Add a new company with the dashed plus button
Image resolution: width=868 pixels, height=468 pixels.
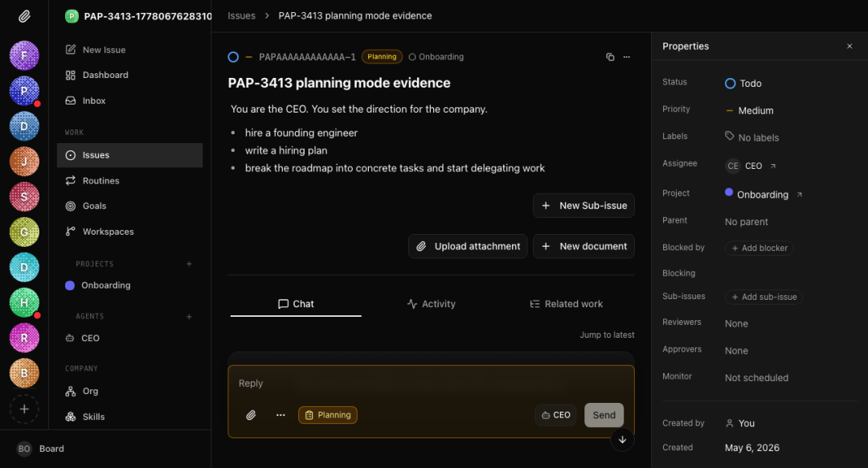[x=24, y=409]
